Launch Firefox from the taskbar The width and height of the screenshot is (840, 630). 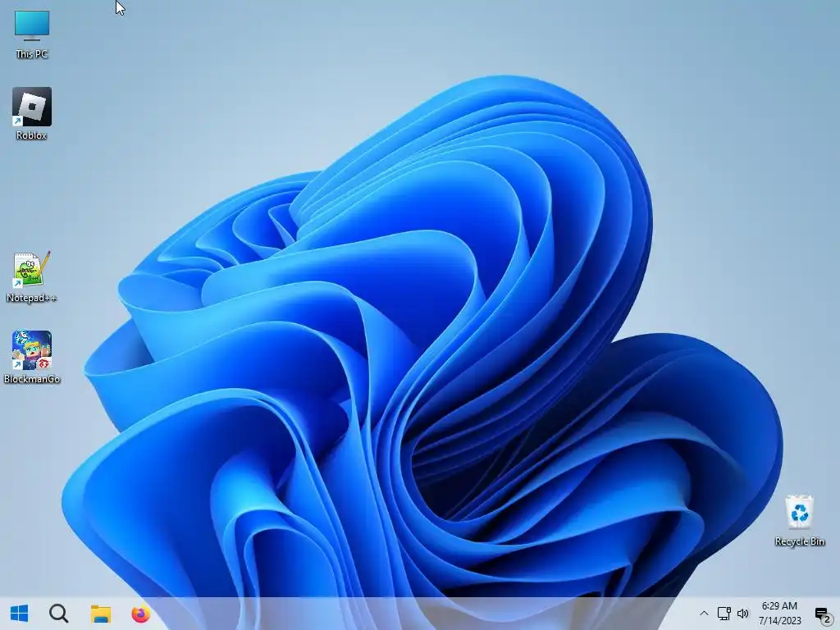point(140,614)
